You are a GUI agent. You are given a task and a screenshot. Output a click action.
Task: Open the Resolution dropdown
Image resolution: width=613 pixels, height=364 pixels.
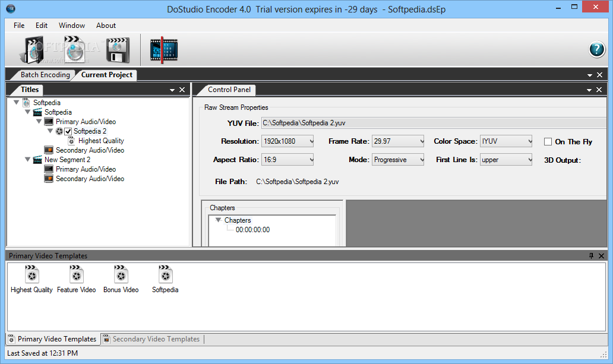click(287, 141)
